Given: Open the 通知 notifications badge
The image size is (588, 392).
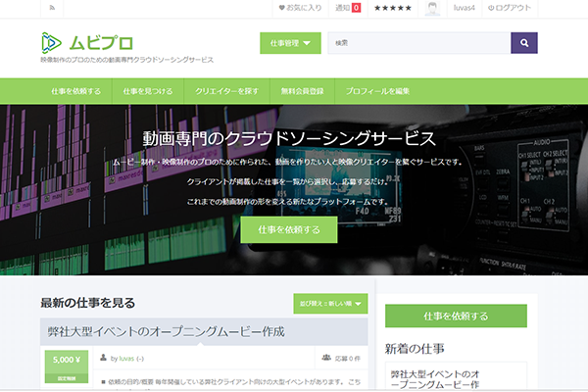Looking at the screenshot, I should (348, 8).
